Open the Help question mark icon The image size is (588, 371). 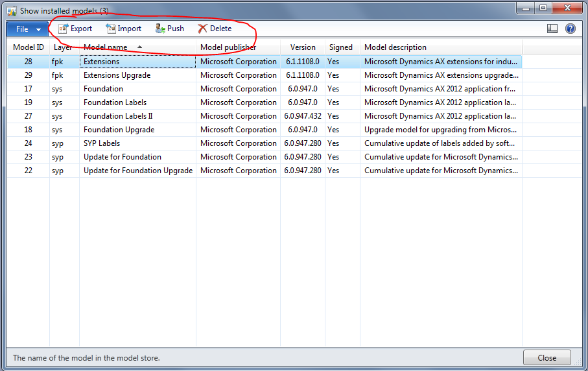tap(570, 29)
